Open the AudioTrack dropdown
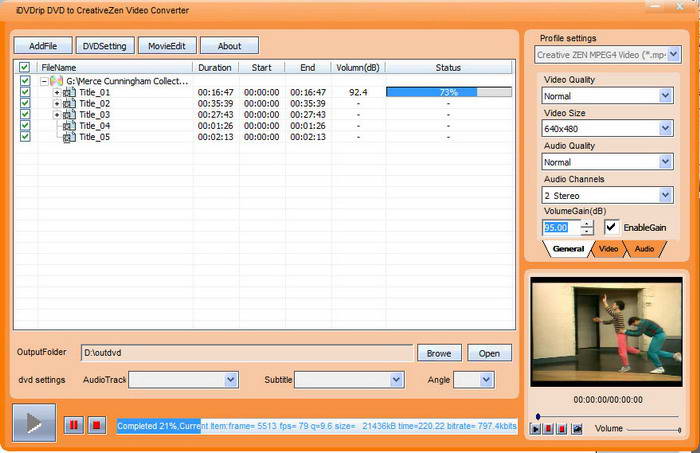This screenshot has width=700, height=453. coord(230,380)
